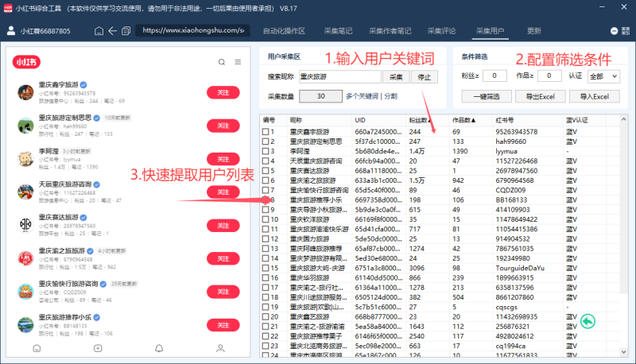Check the box for row 3 李阿滢
The height and width of the screenshot is (364, 636).
coord(266,151)
